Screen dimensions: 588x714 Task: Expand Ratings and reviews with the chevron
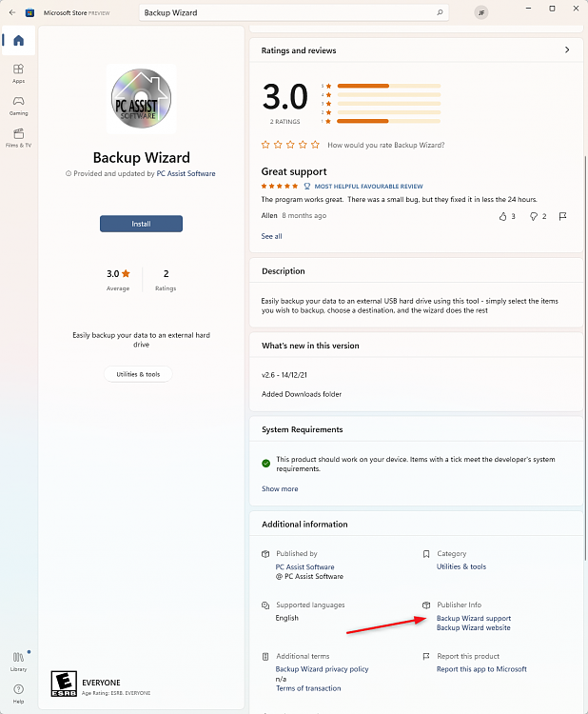point(567,50)
